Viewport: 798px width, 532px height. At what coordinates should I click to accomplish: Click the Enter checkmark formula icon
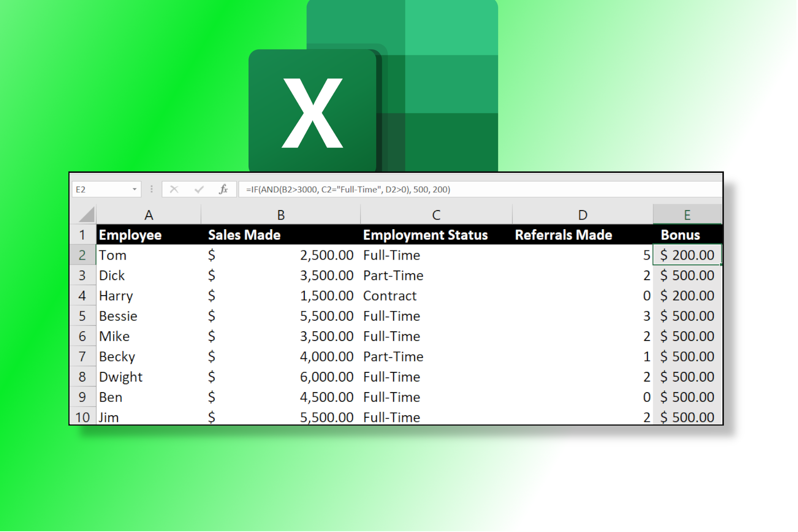199,189
